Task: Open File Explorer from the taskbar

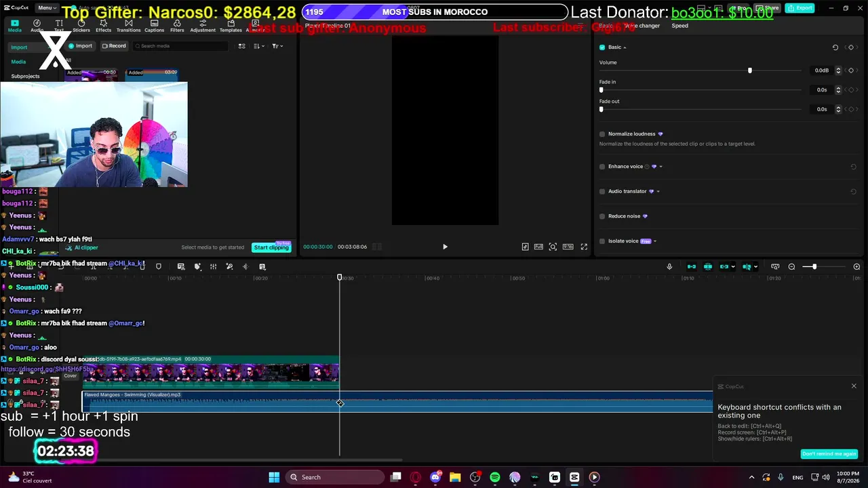Action: (x=455, y=477)
